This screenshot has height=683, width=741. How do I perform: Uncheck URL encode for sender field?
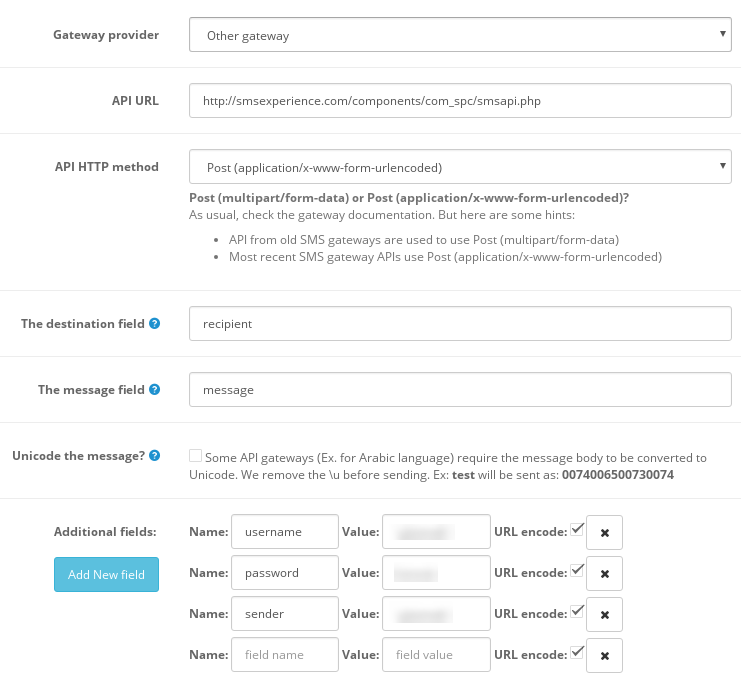[x=576, y=612]
